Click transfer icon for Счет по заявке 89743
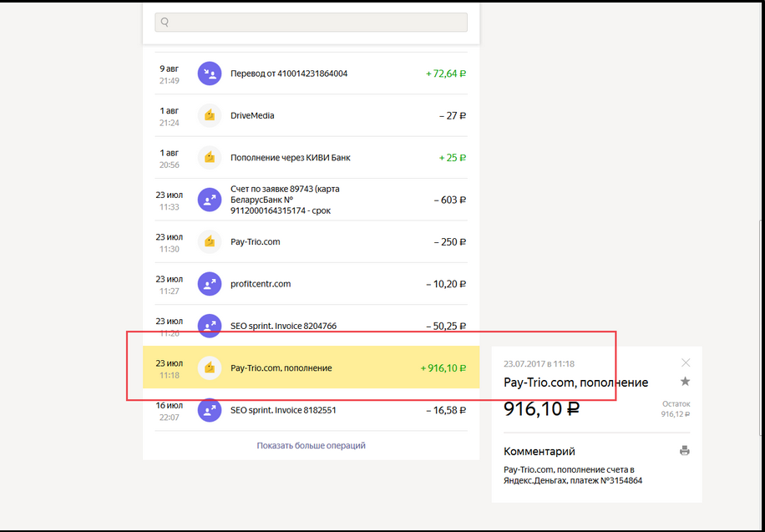 (210, 200)
